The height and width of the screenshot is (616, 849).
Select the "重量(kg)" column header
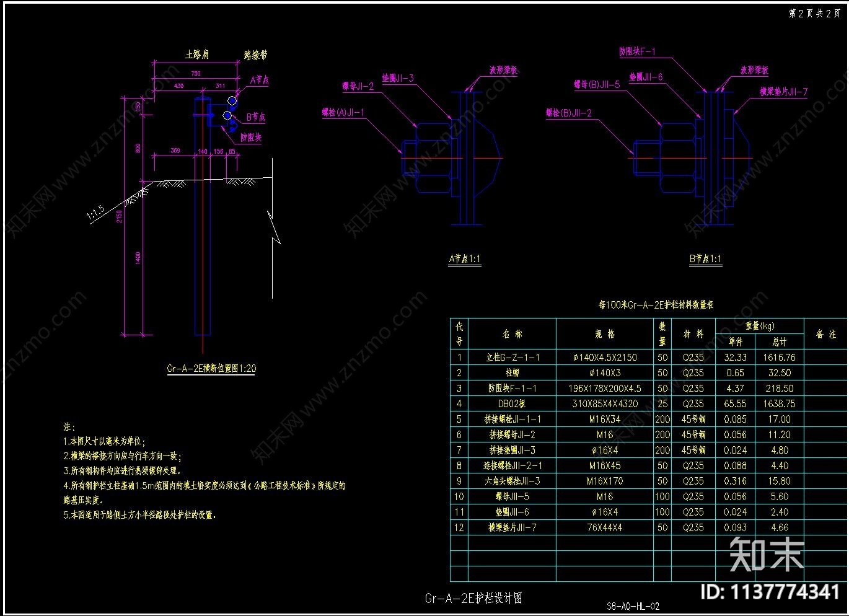pos(759,326)
